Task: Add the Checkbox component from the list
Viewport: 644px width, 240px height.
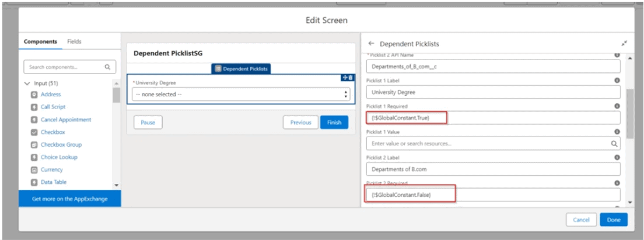Action: tap(53, 132)
